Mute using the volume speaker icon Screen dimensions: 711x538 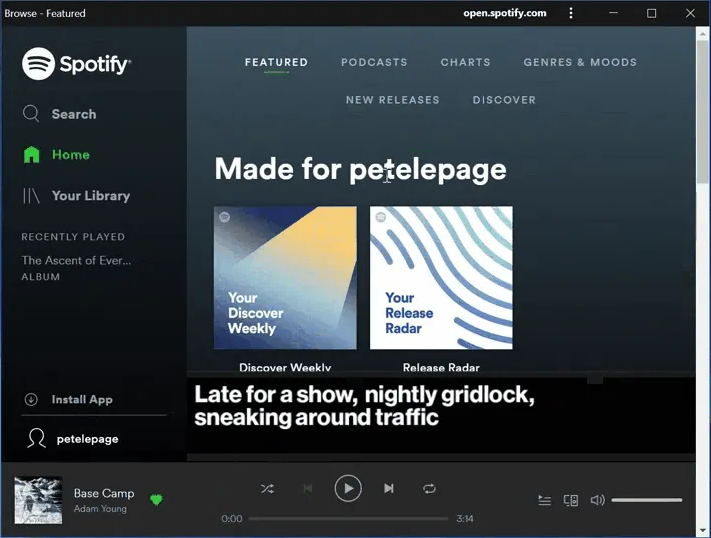[597, 500]
